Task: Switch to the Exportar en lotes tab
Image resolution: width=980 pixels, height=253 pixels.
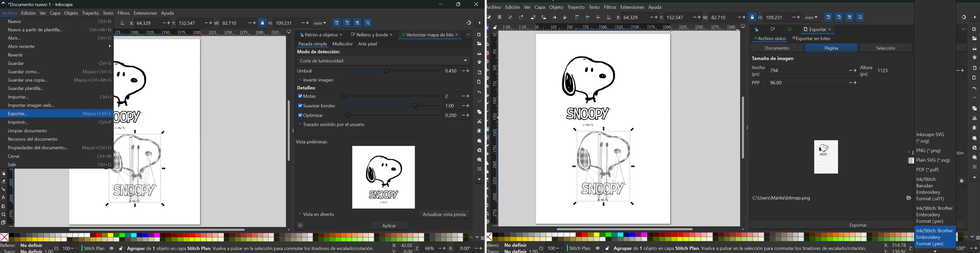Action: point(811,39)
